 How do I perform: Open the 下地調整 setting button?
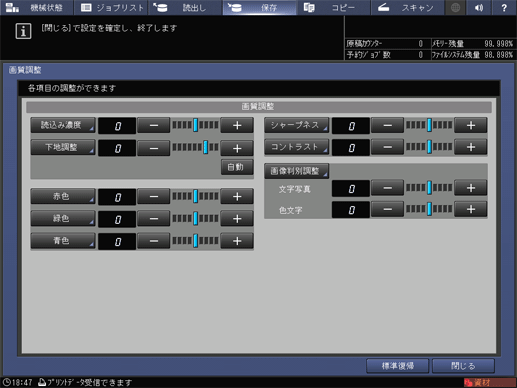pos(63,148)
